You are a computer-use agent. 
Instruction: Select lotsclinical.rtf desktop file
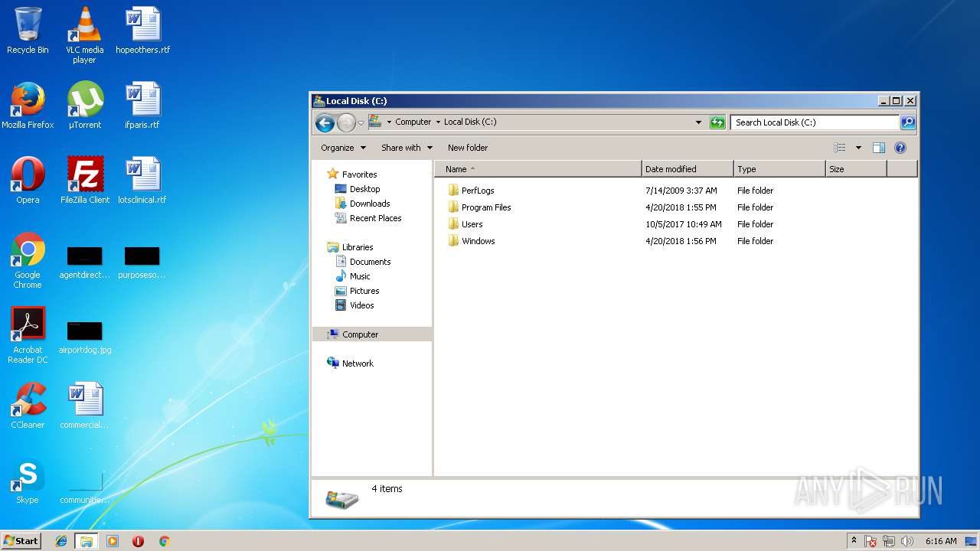point(142,181)
